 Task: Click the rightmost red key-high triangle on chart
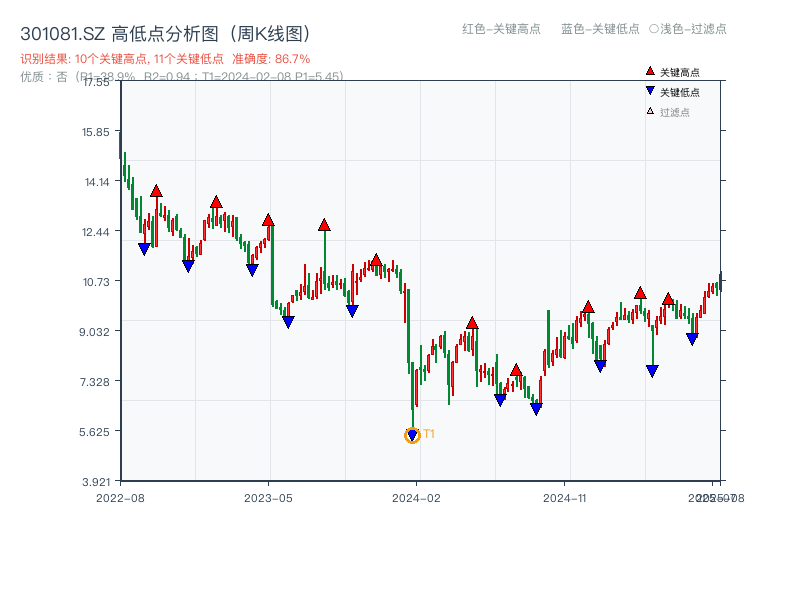[668, 299]
